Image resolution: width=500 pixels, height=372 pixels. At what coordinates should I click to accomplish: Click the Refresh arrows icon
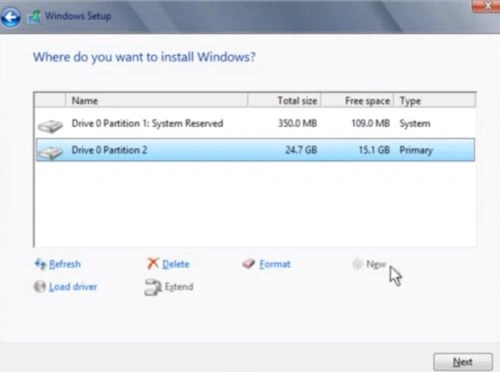pyautogui.click(x=40, y=264)
